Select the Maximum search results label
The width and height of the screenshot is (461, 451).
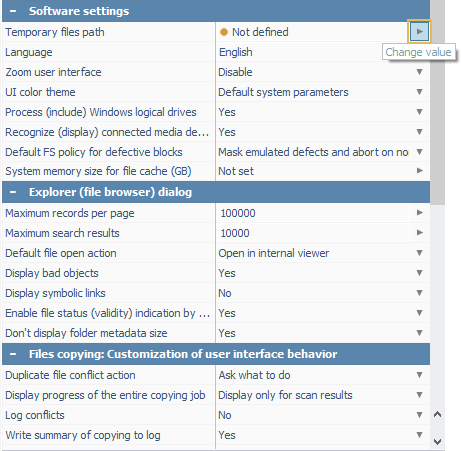click(x=62, y=233)
